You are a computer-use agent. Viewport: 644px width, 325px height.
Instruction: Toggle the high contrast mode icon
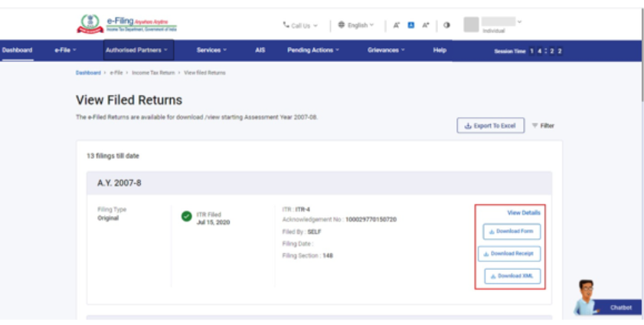pos(446,25)
